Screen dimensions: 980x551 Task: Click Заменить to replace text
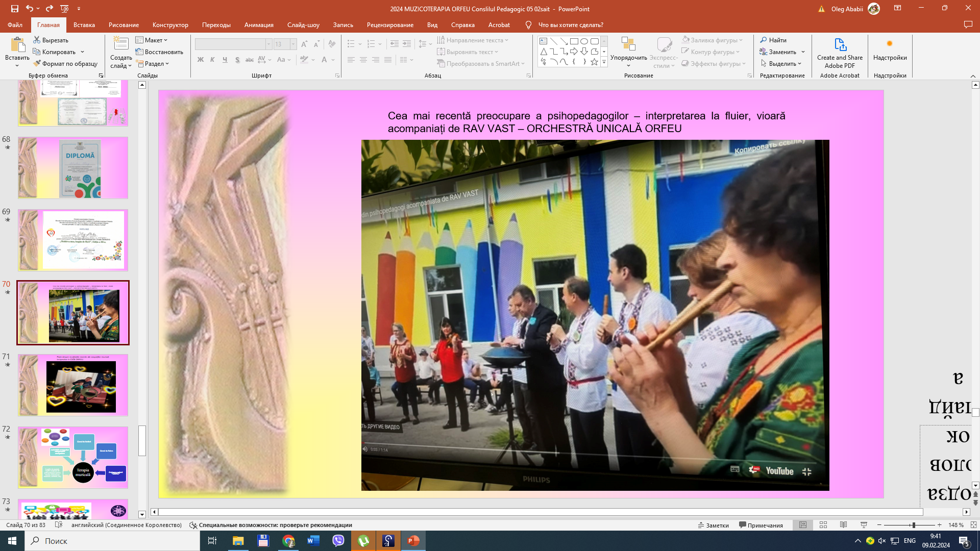tap(777, 52)
